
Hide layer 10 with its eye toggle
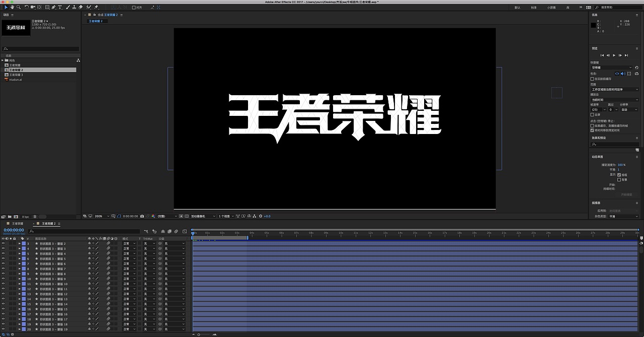[3, 279]
